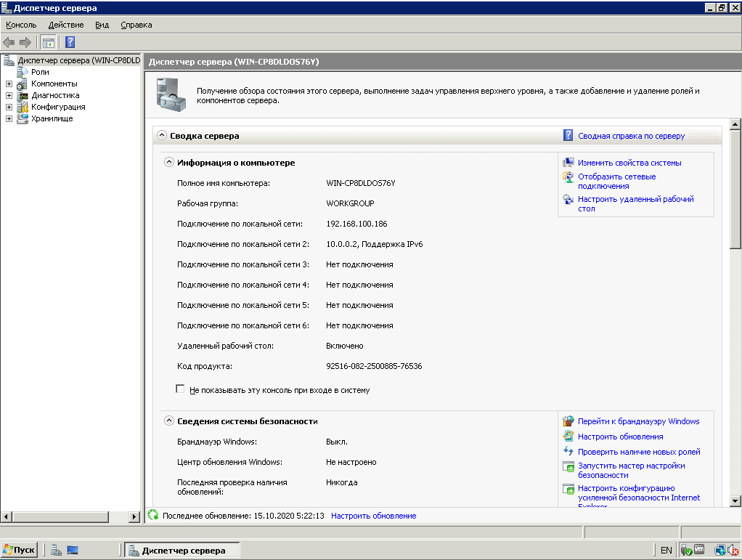Click the muted volume tray icon
The image size is (742, 560).
(733, 550)
